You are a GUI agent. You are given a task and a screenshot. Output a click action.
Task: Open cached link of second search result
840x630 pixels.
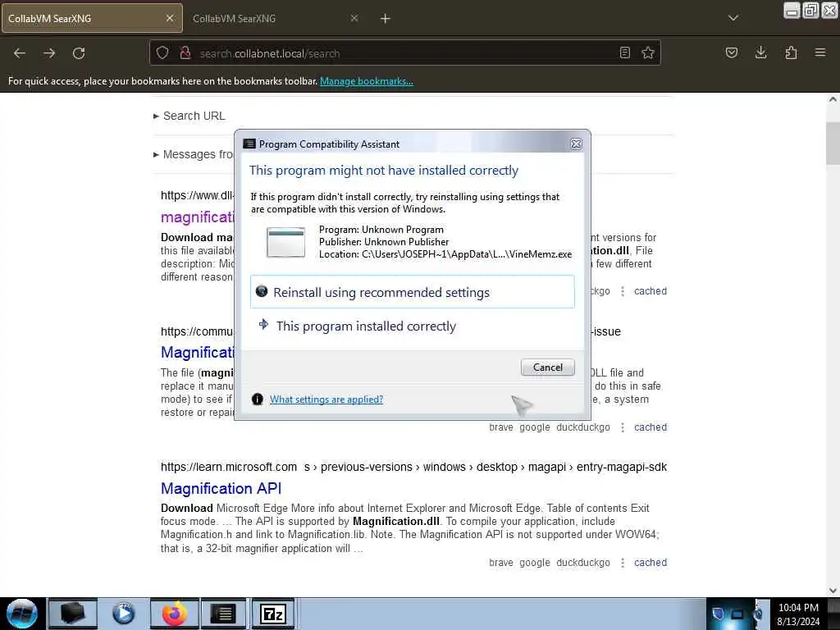tap(651, 427)
